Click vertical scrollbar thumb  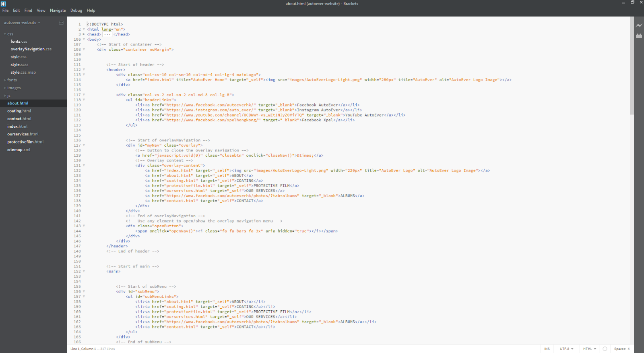pyautogui.click(x=632, y=66)
